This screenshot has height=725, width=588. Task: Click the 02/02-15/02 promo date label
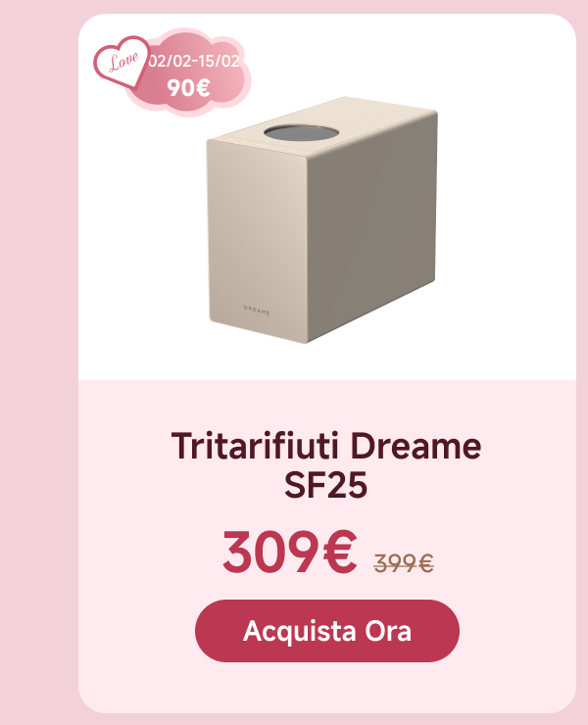[194, 61]
